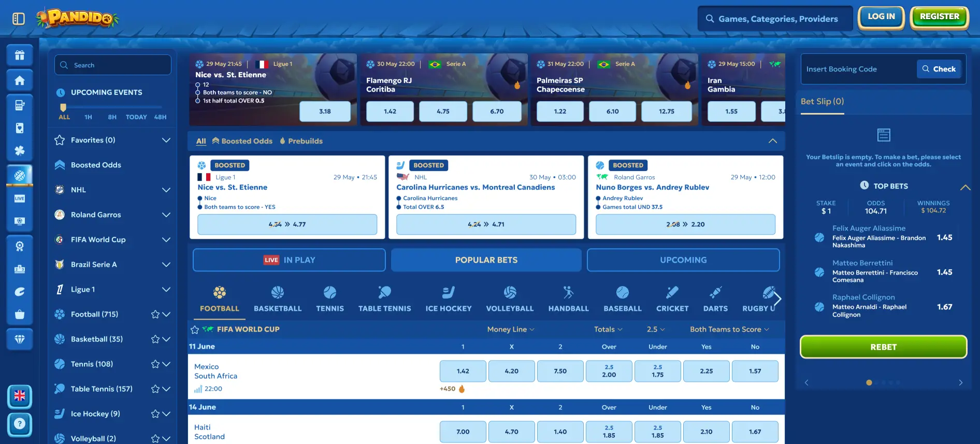Focus the sidebar Search field
The width and height of the screenshot is (980, 444).
pyautogui.click(x=113, y=65)
